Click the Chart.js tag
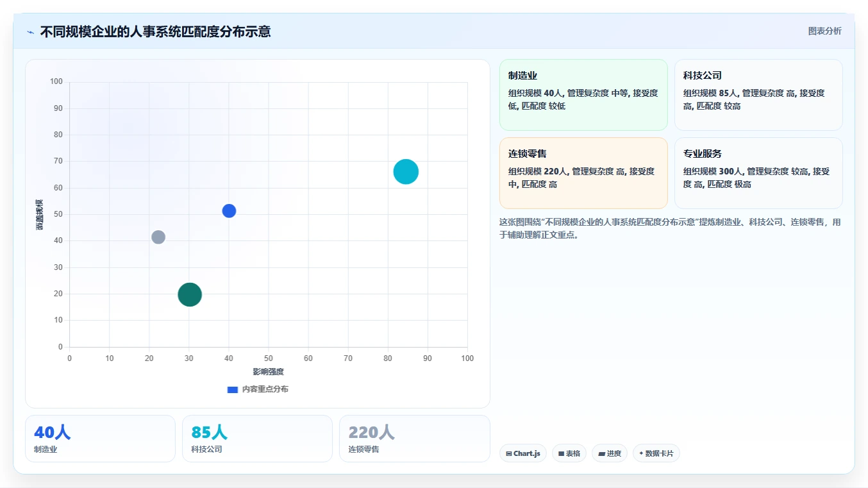Image resolution: width=868 pixels, height=488 pixels. tap(523, 453)
